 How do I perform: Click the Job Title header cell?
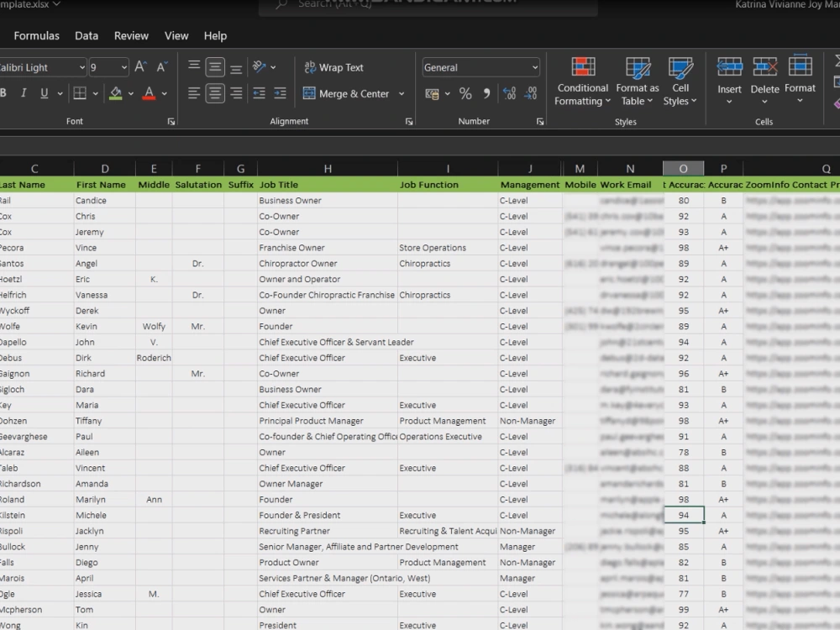click(328, 185)
